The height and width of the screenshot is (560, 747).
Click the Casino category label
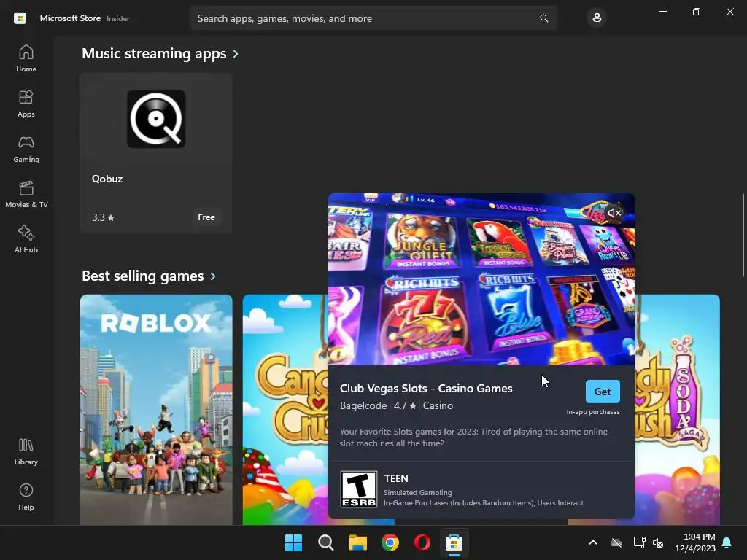coord(438,405)
